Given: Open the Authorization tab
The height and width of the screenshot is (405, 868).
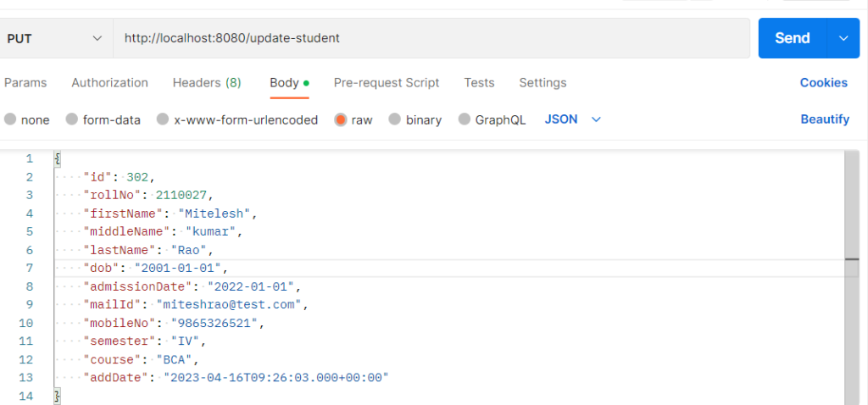Looking at the screenshot, I should pos(109,83).
